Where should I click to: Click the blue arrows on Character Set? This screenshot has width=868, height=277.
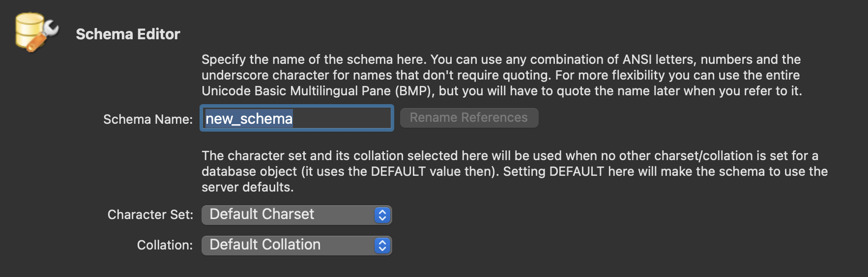click(382, 215)
